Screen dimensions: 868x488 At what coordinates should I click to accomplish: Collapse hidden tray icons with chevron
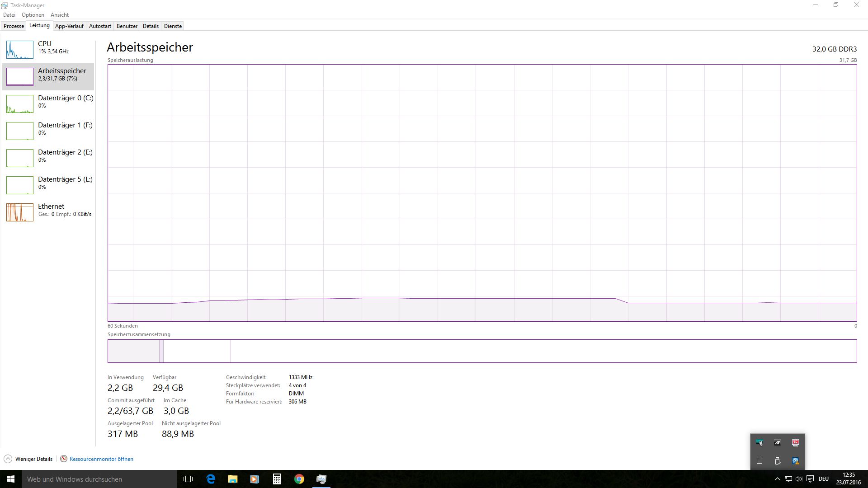[x=777, y=479]
